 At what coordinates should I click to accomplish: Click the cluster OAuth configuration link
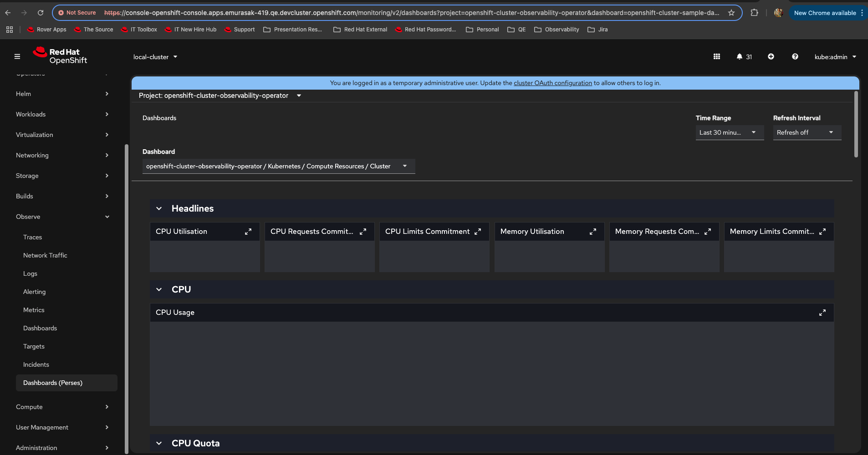[552, 83]
